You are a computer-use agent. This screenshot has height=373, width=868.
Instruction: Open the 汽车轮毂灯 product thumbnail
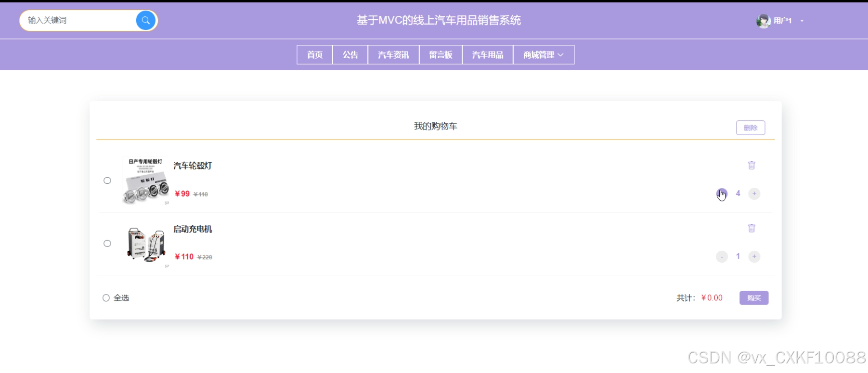pyautogui.click(x=146, y=180)
